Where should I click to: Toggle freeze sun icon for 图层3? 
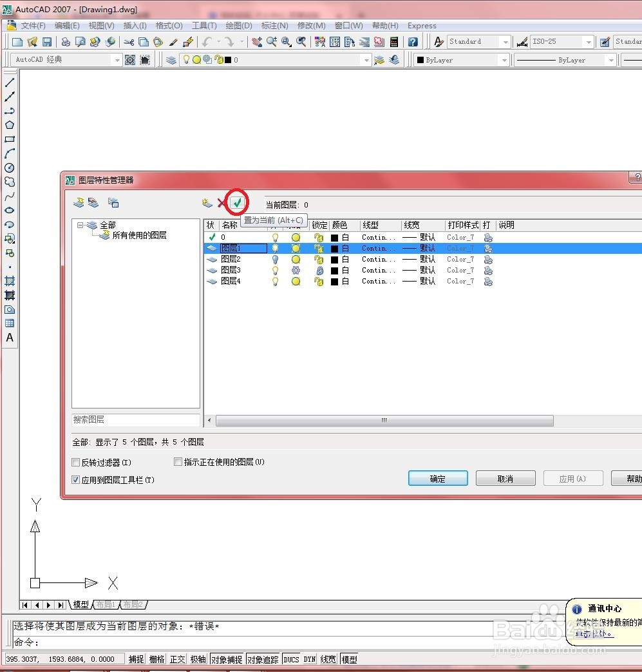296,271
